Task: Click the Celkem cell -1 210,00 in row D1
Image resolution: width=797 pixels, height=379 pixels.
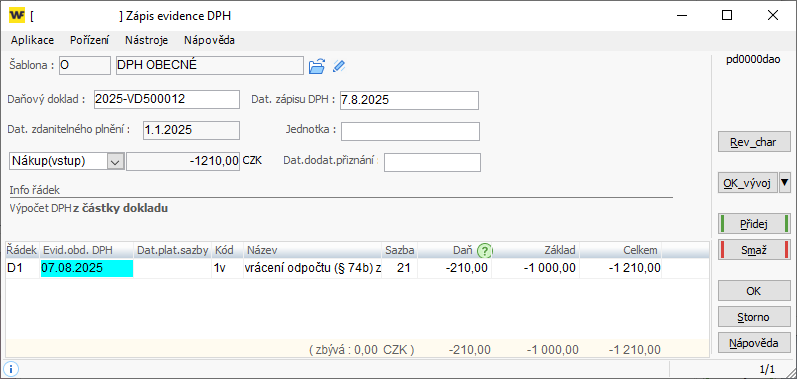Action: click(621, 268)
